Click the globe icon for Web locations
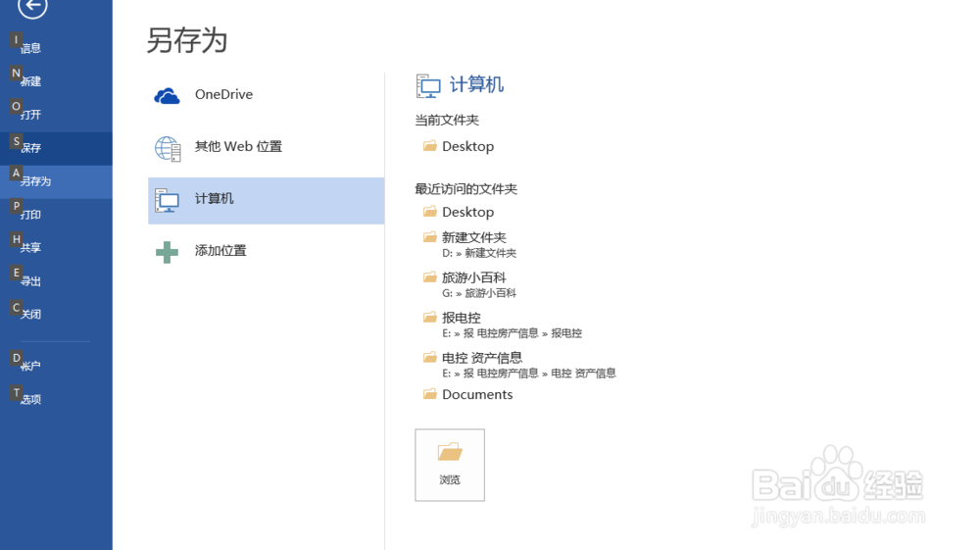980x550 pixels. pos(168,149)
